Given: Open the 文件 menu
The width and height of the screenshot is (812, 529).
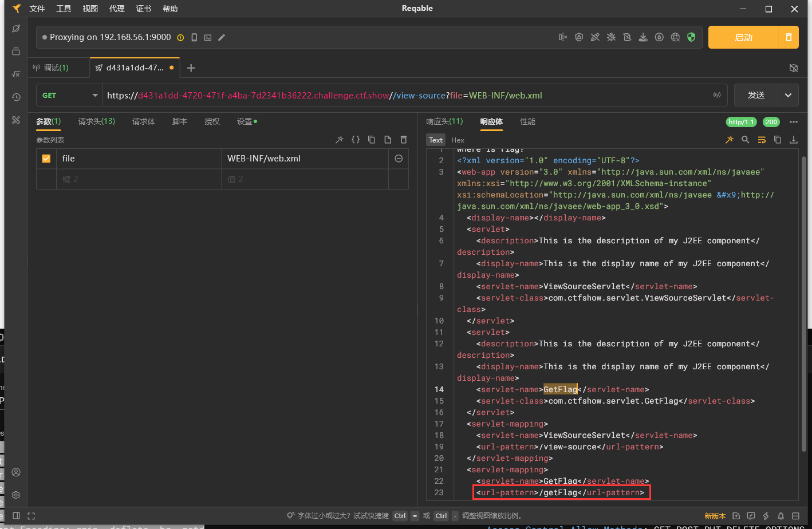Looking at the screenshot, I should click(37, 9).
